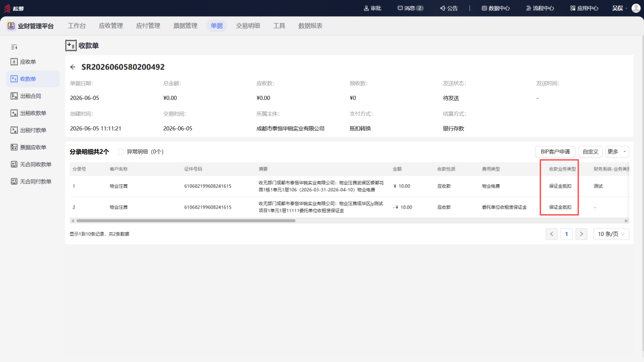Collapse the left sidebar menu
Screen dimensions: 644x362
pyautogui.click(x=14, y=47)
